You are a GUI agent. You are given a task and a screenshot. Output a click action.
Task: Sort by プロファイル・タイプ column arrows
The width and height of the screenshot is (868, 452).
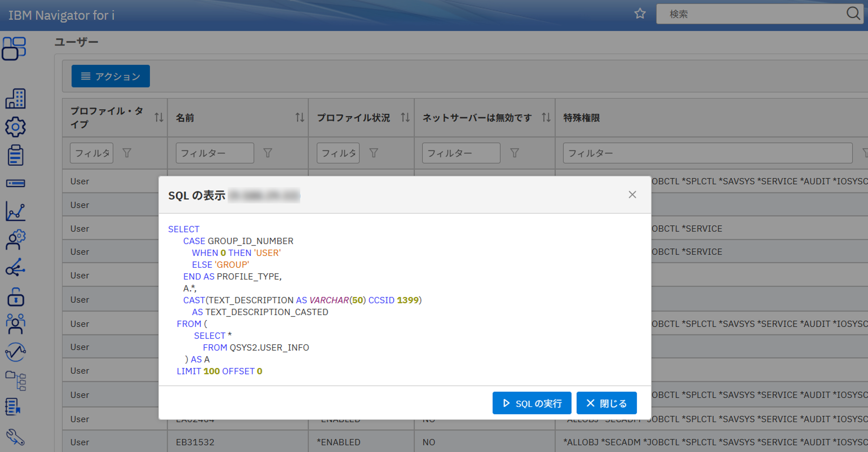[x=159, y=118]
